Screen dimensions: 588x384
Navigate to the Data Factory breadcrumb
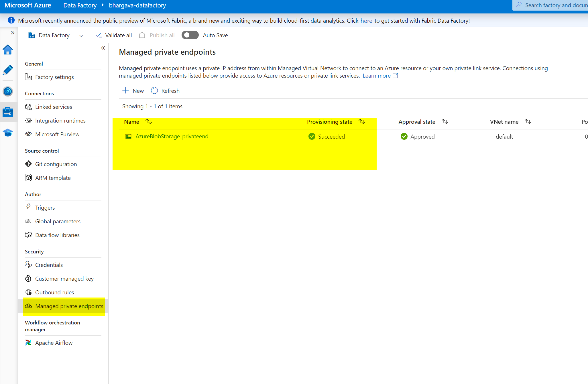tap(80, 5)
